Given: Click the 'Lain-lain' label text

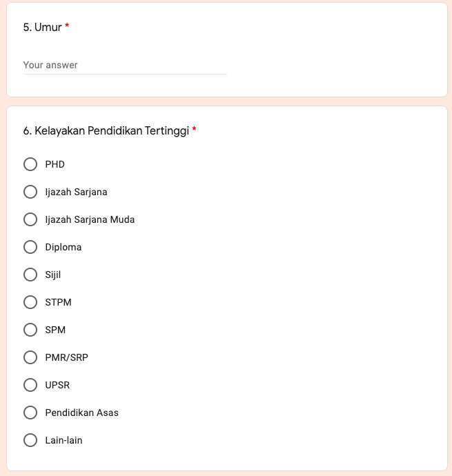Looking at the screenshot, I should tap(63, 440).
